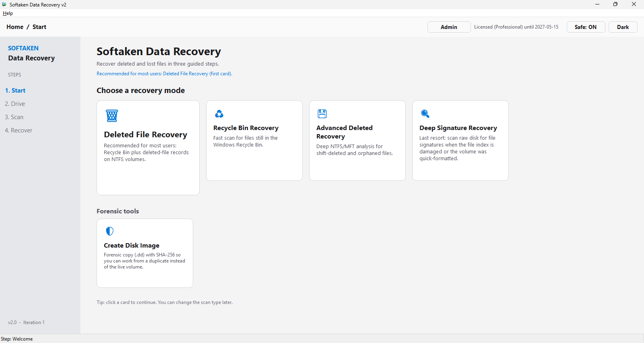Click the Admin button

(449, 27)
